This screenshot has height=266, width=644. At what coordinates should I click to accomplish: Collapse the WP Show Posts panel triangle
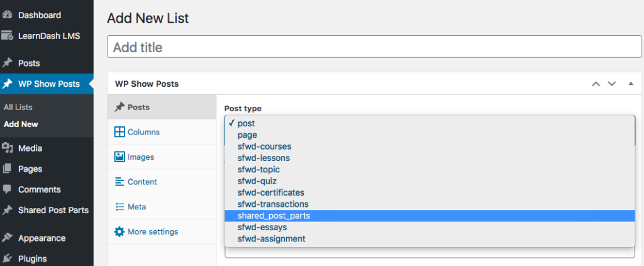631,84
